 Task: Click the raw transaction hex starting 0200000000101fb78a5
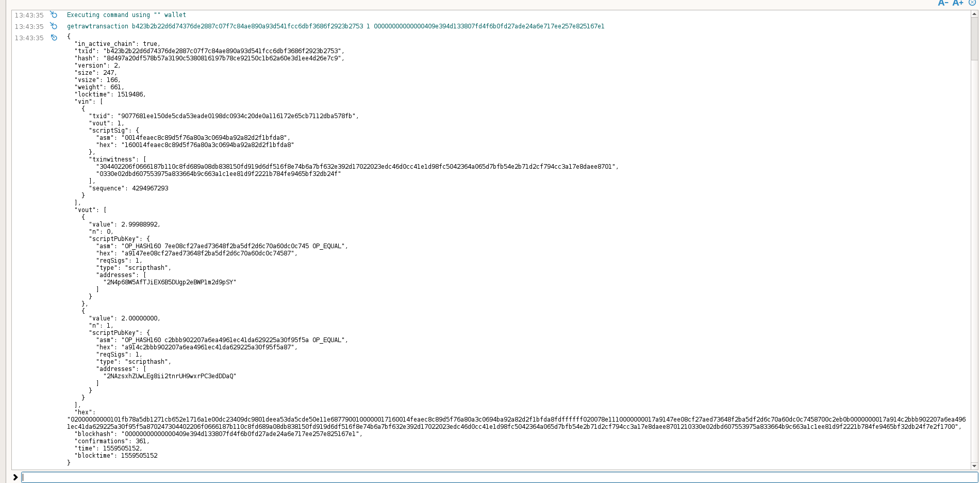(x=516, y=423)
